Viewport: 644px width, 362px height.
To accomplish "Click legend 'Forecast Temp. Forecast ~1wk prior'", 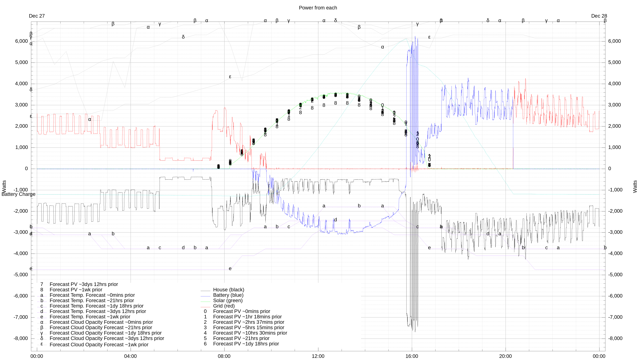I will [x=84, y=317].
